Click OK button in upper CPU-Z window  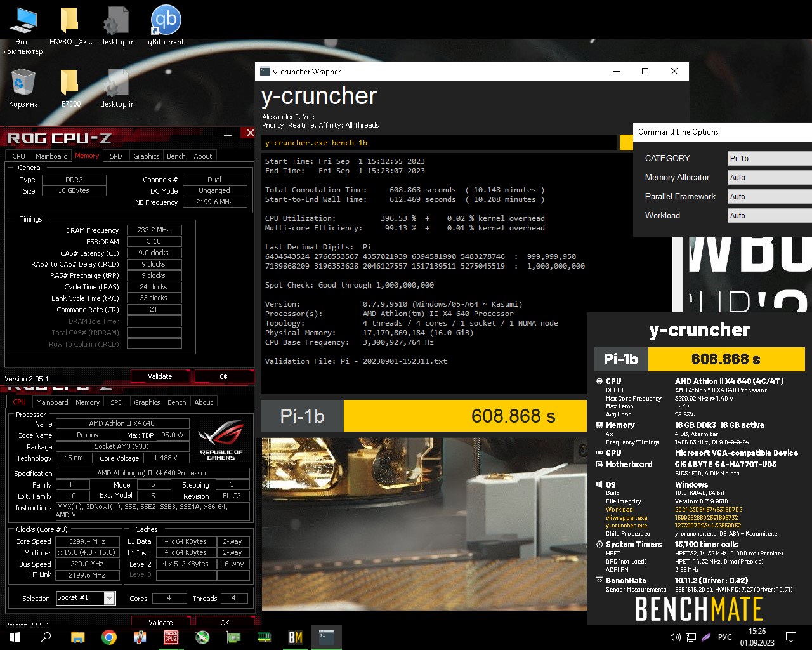[x=224, y=376]
